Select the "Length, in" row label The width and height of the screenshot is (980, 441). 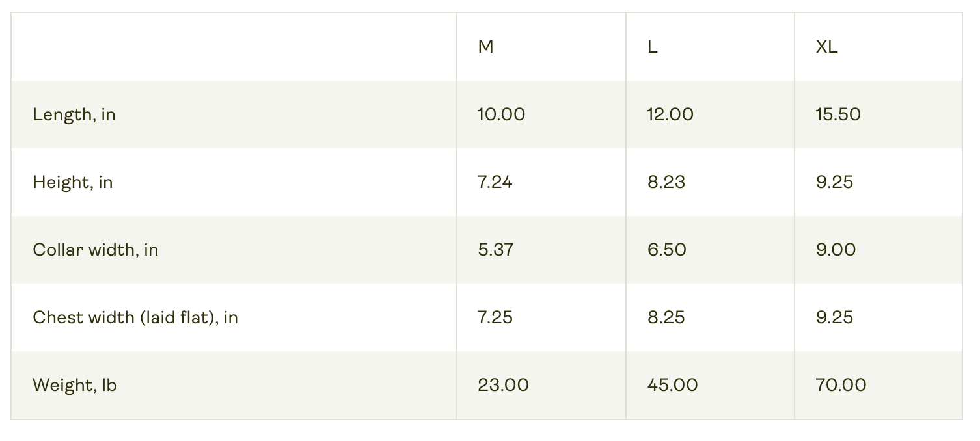(74, 114)
